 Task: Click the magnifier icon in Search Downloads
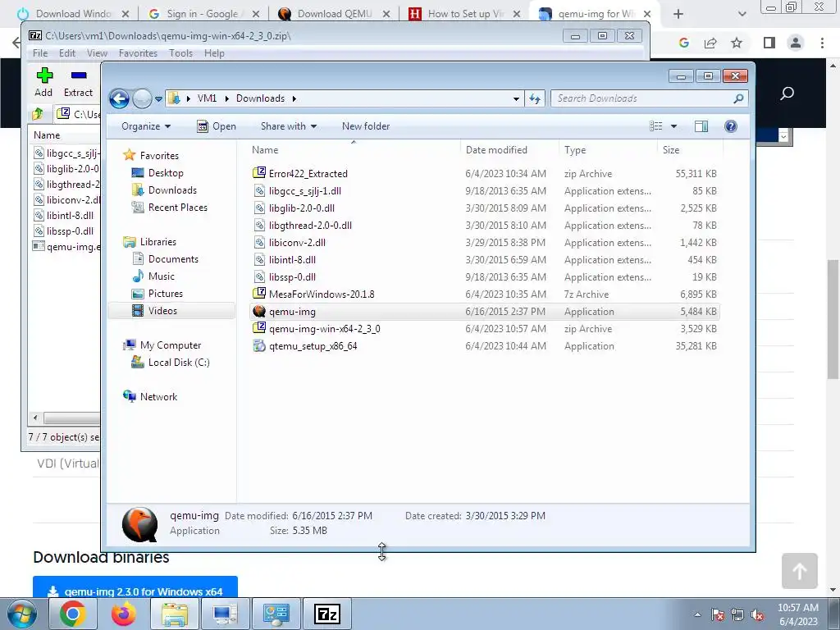(738, 98)
